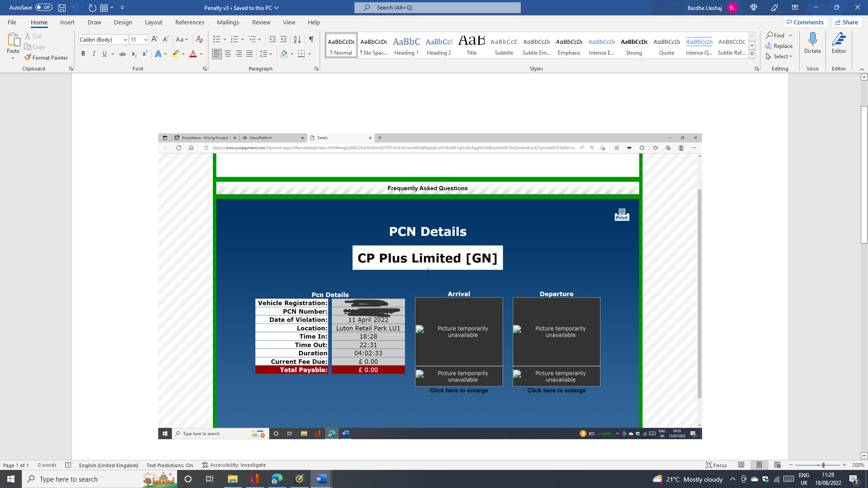This screenshot has width=868, height=488.
Task: Click the Sort icon in Paragraph group
Action: click(x=297, y=39)
